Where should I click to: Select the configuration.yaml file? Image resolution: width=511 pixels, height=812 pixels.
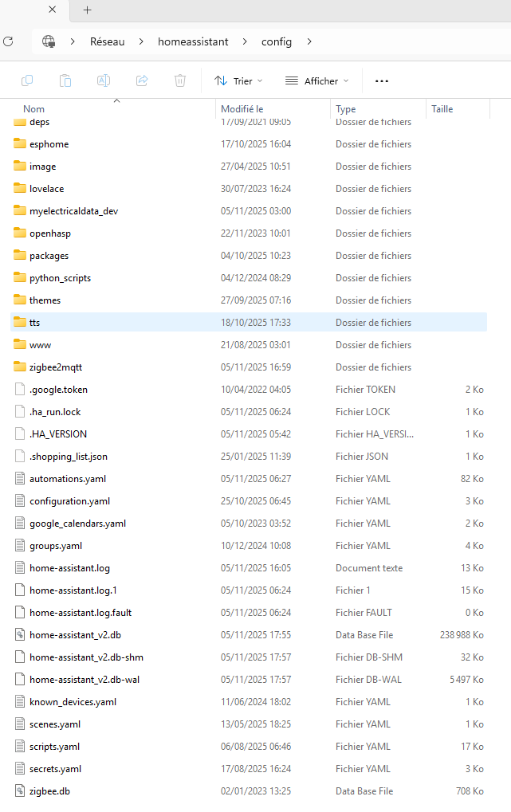68,501
